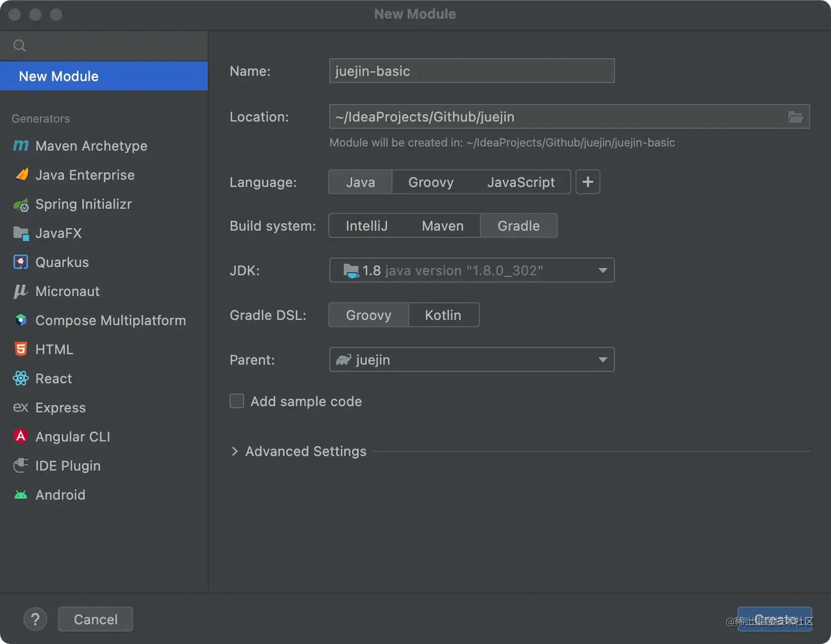831x644 pixels.
Task: Click the Java Enterprise generator icon
Action: click(x=21, y=175)
